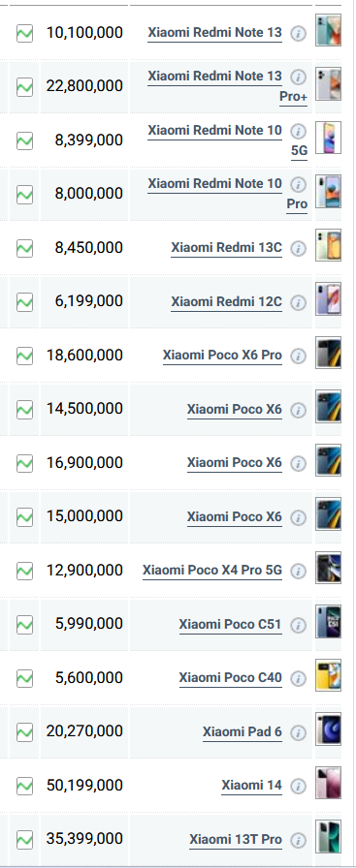Open Xiaomi Poco X6 Pro product link
The width and height of the screenshot is (356, 868).
point(222,356)
